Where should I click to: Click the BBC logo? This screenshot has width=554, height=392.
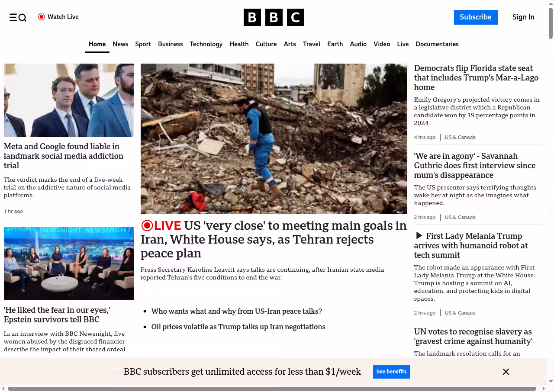274,17
